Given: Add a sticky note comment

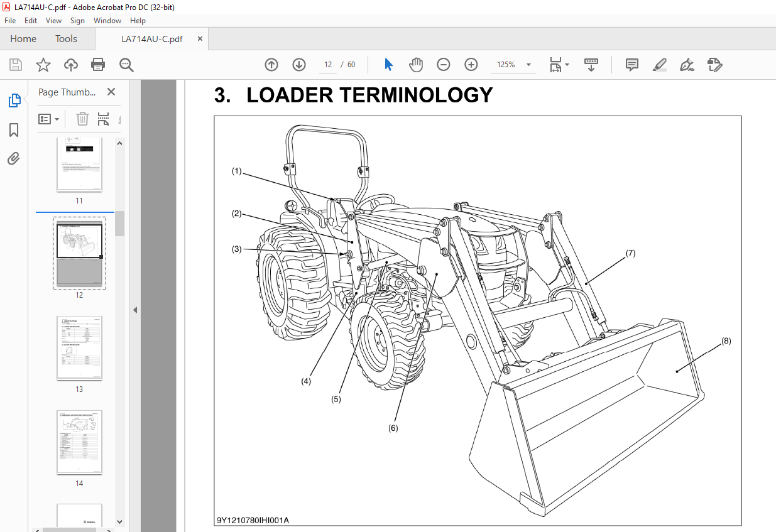Looking at the screenshot, I should [x=632, y=65].
